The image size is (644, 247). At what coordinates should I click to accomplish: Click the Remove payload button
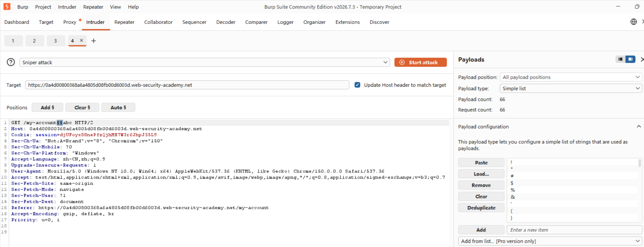coord(481,185)
